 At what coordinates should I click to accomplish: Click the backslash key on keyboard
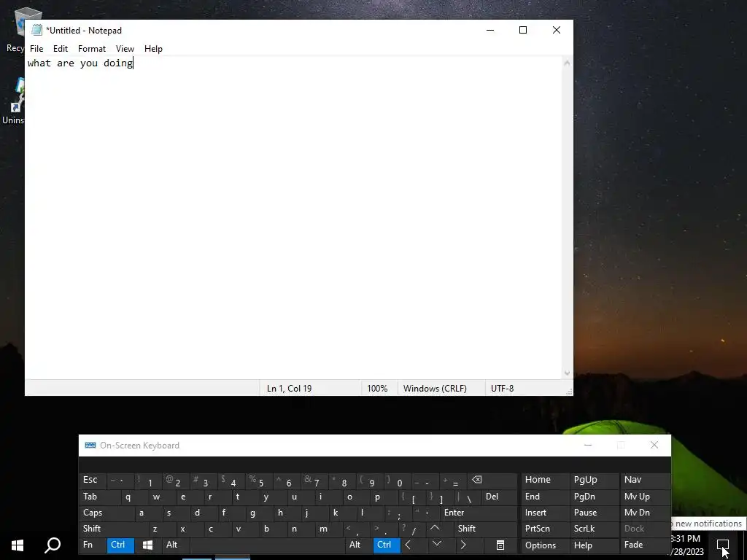tap(467, 497)
